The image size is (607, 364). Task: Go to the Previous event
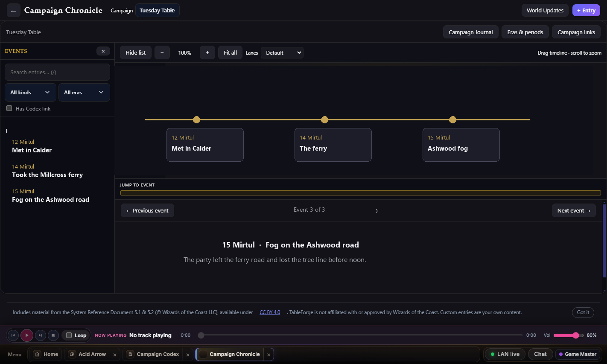pyautogui.click(x=147, y=210)
